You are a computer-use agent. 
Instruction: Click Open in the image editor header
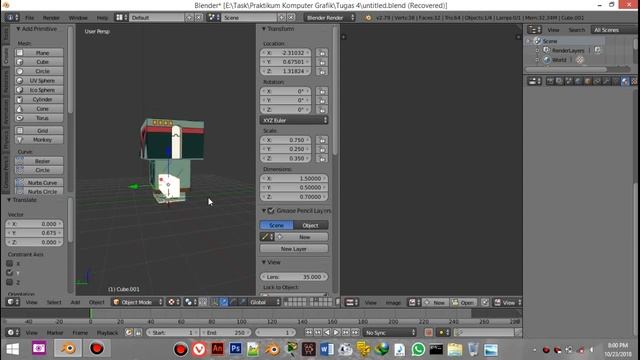(x=463, y=302)
